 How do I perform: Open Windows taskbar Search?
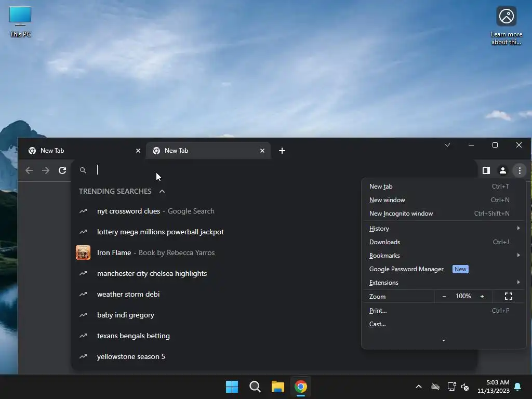[x=255, y=387]
